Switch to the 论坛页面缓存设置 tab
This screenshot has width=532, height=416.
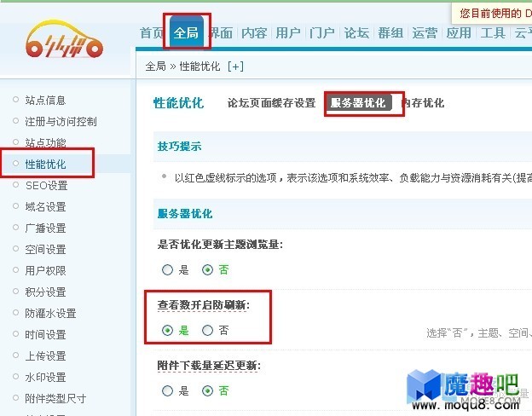271,103
